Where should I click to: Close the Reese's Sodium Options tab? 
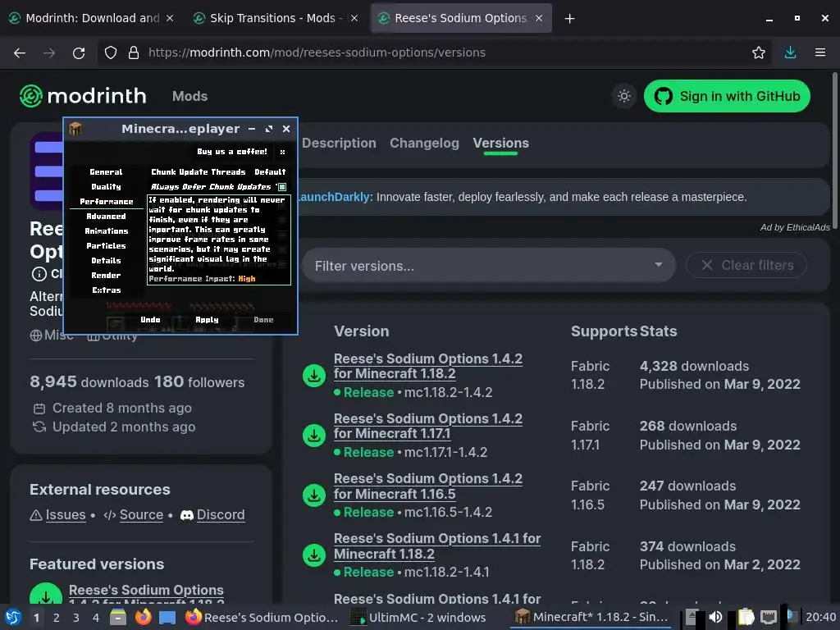[x=539, y=18]
